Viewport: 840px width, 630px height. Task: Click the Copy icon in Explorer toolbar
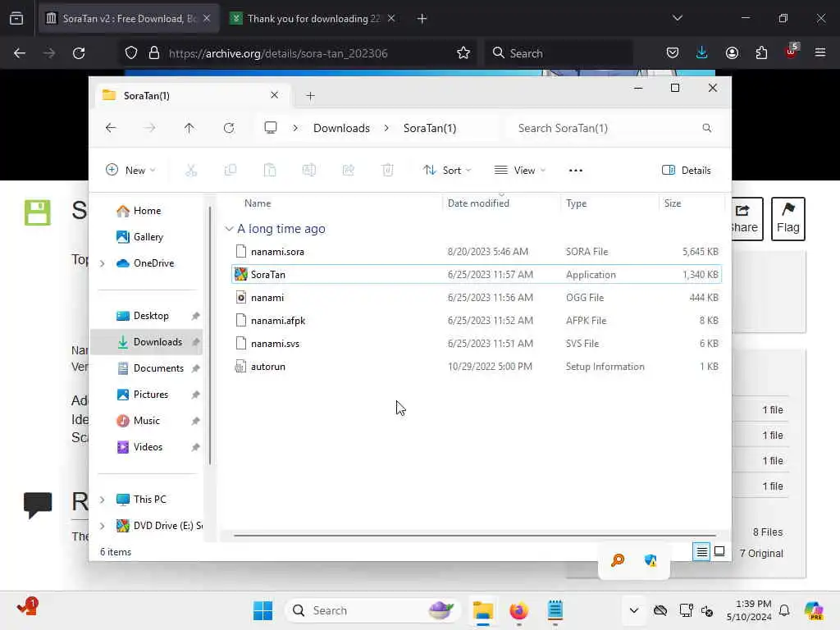point(231,171)
